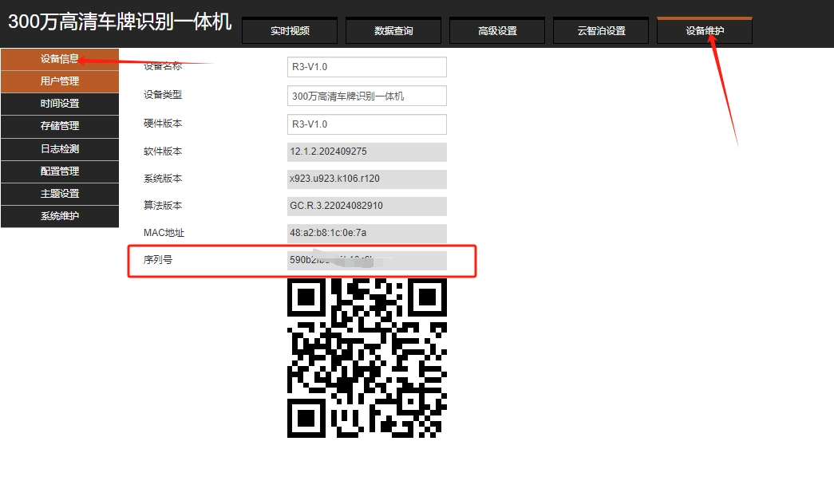Open 用户管理 in the sidebar

pyautogui.click(x=60, y=81)
